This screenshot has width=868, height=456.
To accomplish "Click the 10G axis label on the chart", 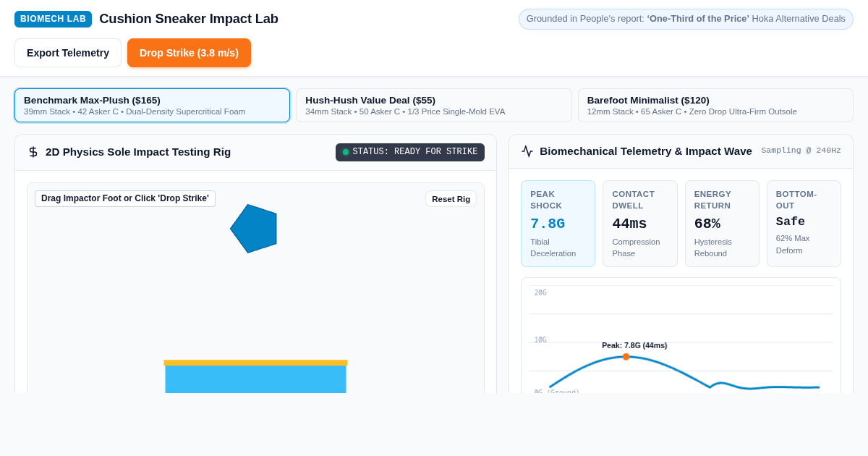I will click(540, 340).
